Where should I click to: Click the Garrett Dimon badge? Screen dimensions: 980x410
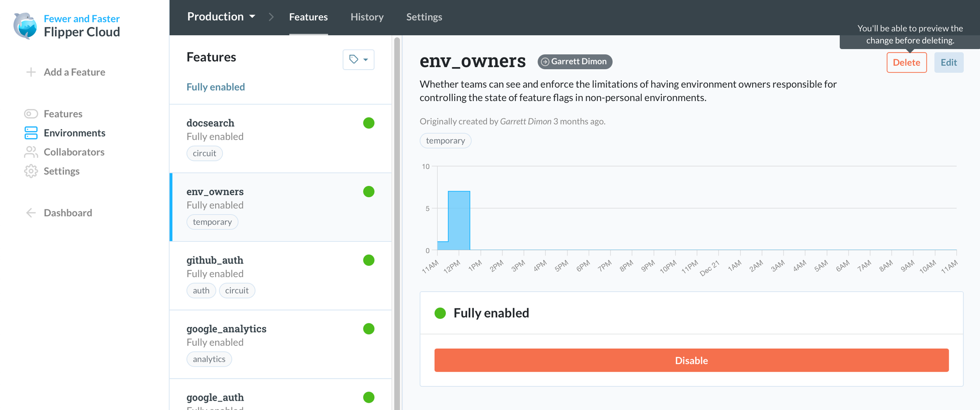575,62
